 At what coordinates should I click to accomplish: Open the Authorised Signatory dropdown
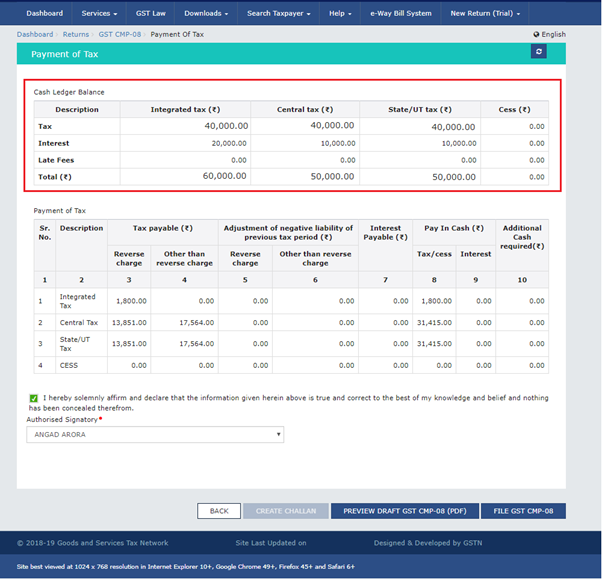(x=155, y=435)
